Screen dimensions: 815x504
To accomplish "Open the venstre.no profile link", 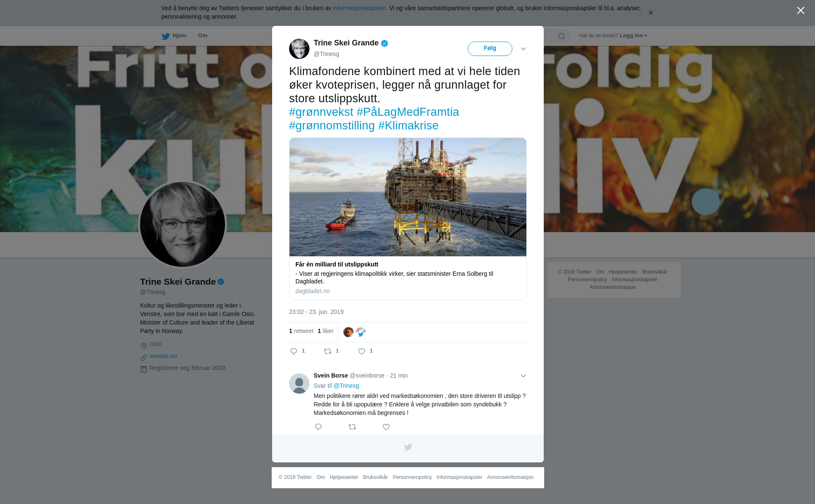I will (163, 356).
